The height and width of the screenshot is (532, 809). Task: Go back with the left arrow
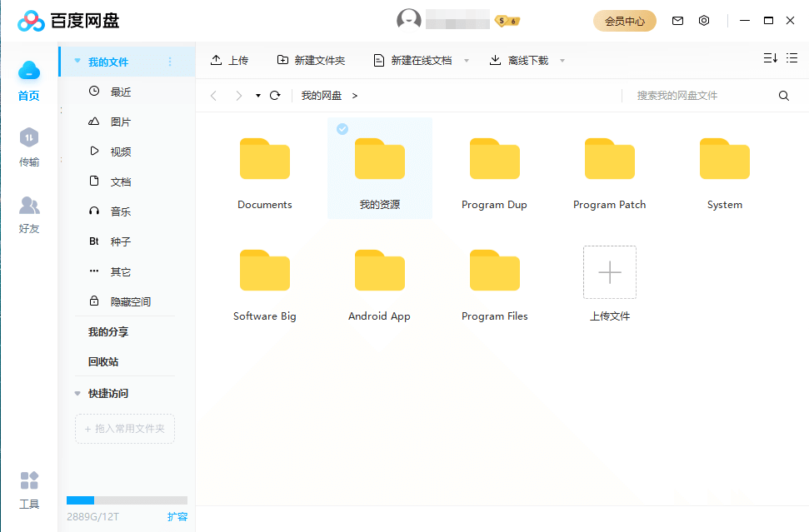pos(213,96)
